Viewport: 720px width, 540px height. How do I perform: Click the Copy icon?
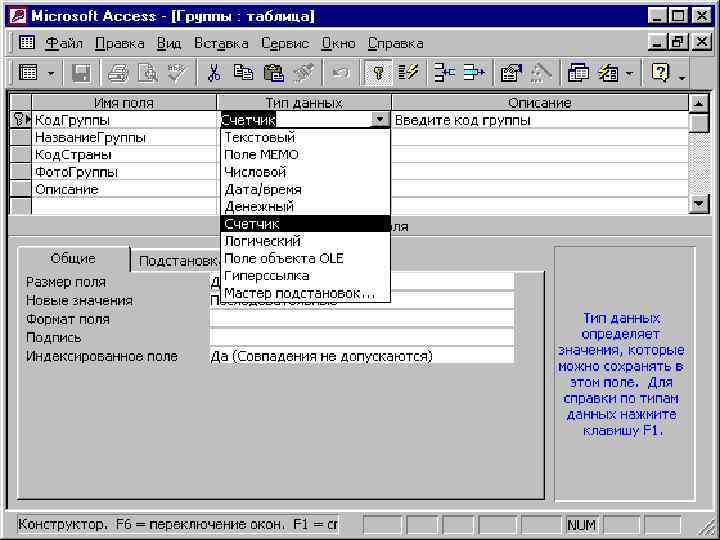pos(243,73)
